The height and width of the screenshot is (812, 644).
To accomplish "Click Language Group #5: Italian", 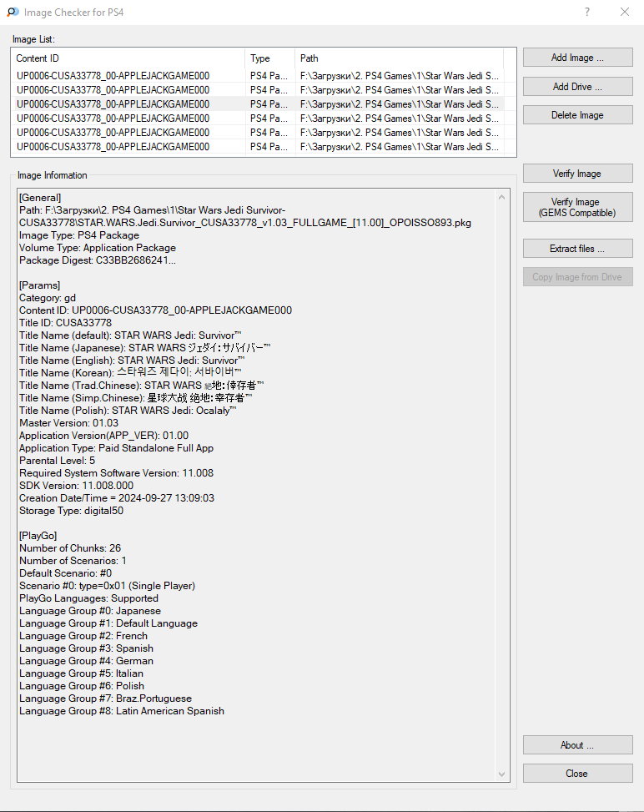I will [81, 673].
